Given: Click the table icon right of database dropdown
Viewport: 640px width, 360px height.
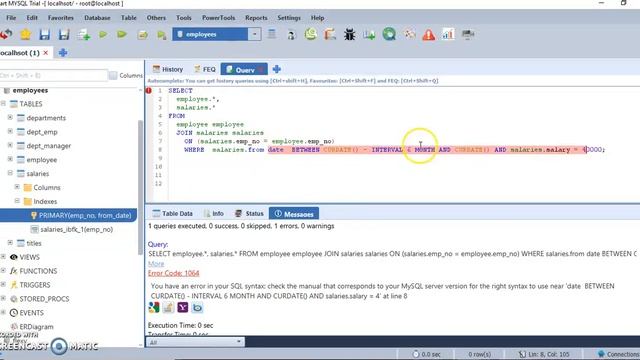Looking at the screenshot, I should 271,34.
